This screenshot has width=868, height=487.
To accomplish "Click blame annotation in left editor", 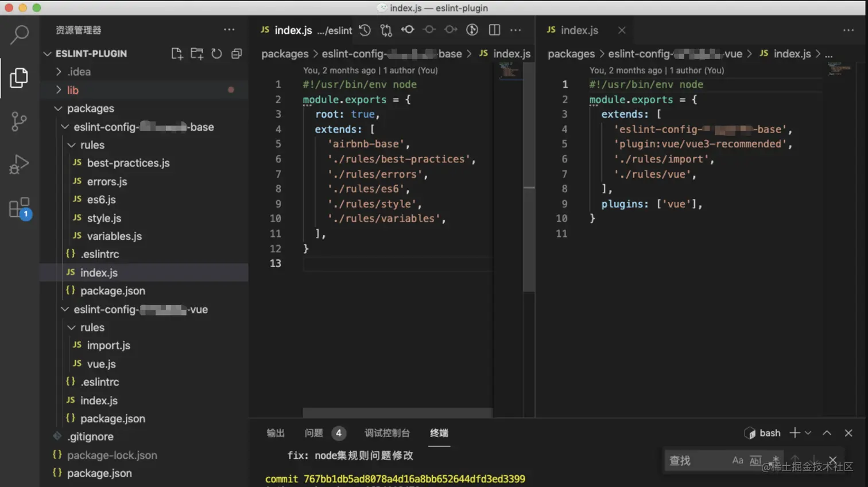I will pyautogui.click(x=370, y=70).
